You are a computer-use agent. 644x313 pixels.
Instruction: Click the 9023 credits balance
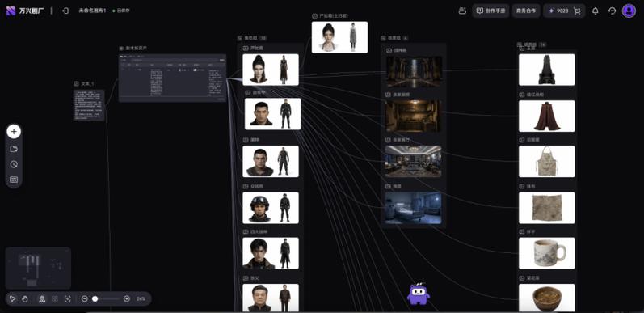(x=558, y=11)
